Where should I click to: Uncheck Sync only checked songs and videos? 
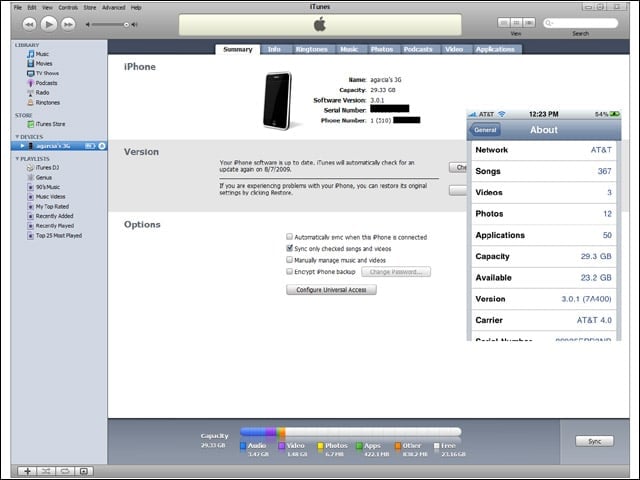pyautogui.click(x=289, y=248)
